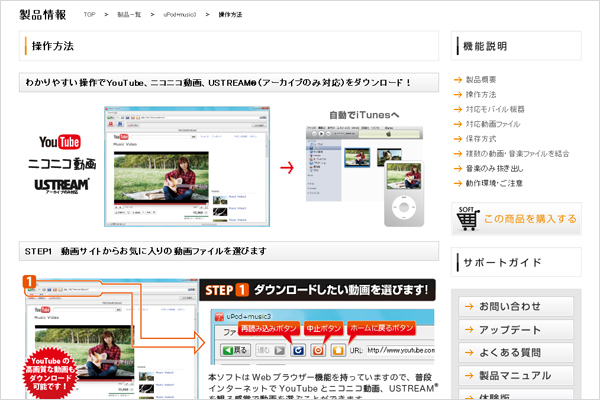Click the USTREAM logo
Viewport: 600px width, 400px height.
[x=61, y=187]
